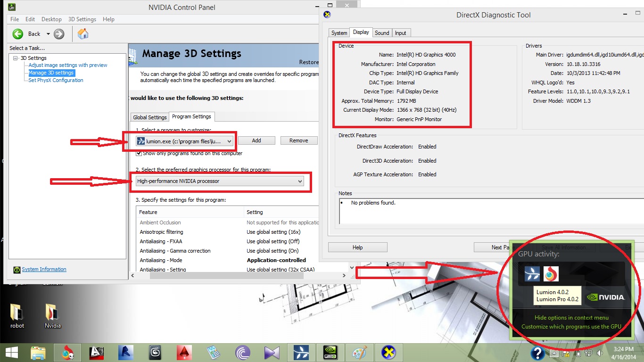
Task: Click the Add button next to program selection
Action: pyautogui.click(x=256, y=140)
